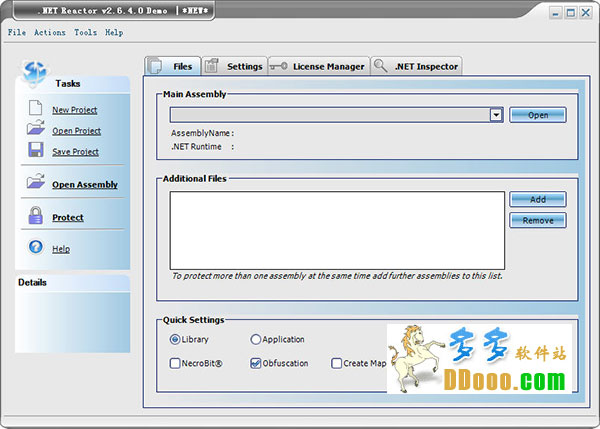Minimize the .NET Reactor window

tap(556, 13)
